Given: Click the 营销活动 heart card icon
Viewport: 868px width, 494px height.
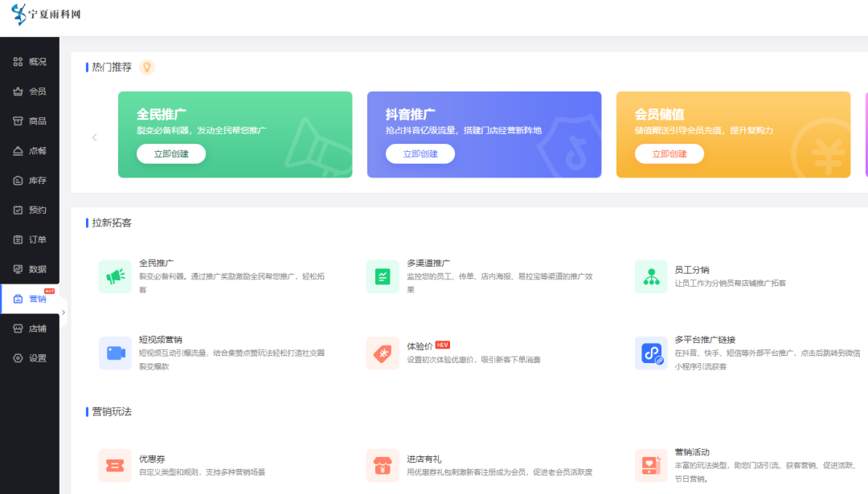Looking at the screenshot, I should (x=651, y=465).
